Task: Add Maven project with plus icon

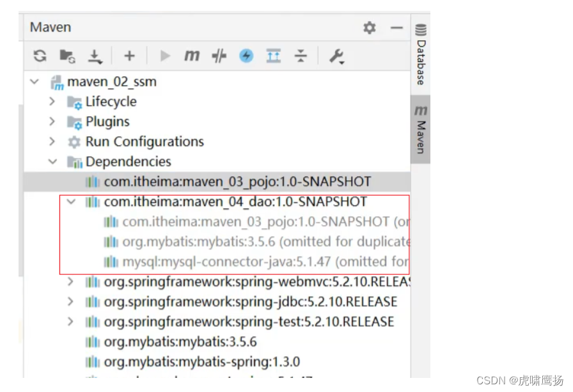Action: tap(129, 56)
